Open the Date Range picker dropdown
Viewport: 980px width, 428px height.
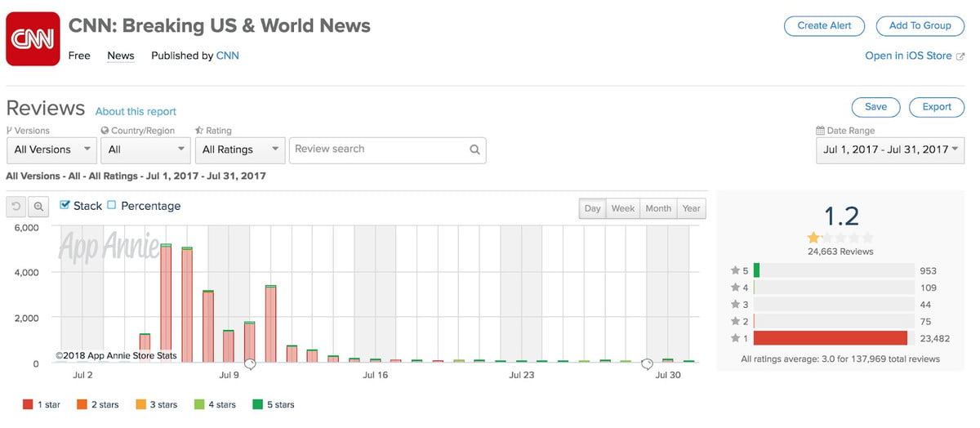[890, 150]
